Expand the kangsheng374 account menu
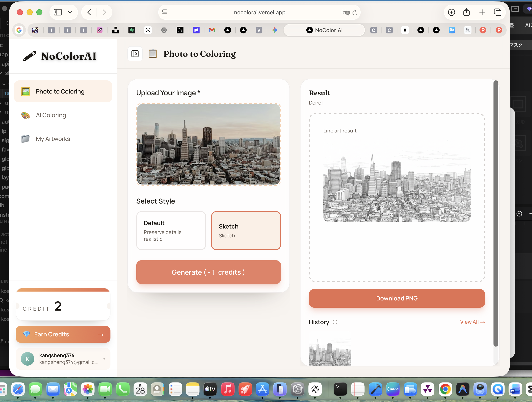The width and height of the screenshot is (532, 402). click(x=104, y=359)
